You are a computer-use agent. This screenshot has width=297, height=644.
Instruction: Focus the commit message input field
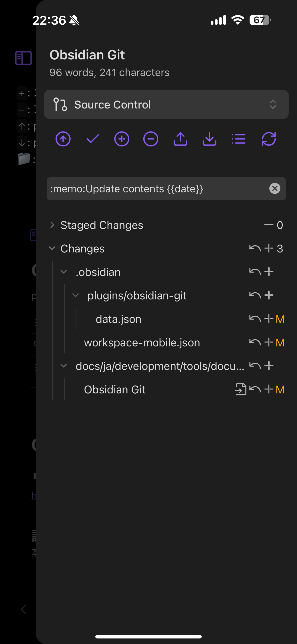point(155,189)
